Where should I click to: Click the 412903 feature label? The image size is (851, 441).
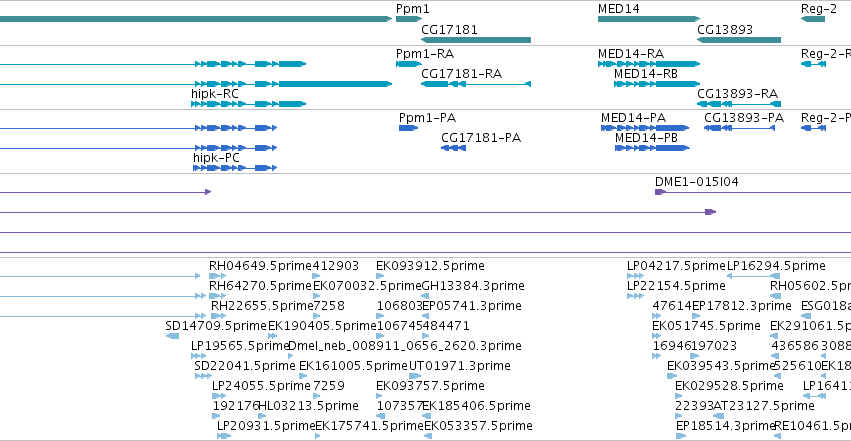pos(335,266)
